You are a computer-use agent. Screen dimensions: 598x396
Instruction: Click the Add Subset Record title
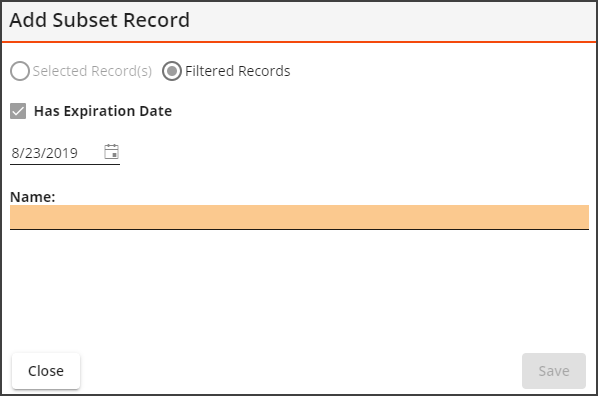(x=100, y=20)
